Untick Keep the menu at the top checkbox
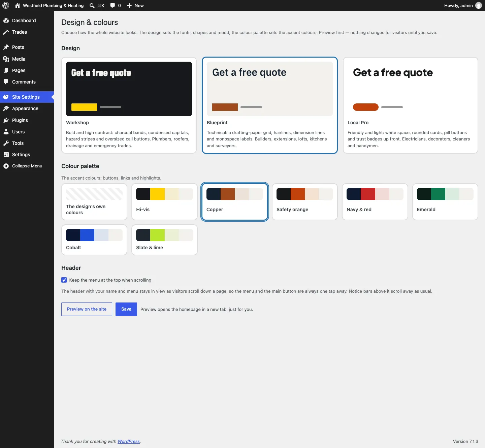485x448 pixels. tap(64, 280)
